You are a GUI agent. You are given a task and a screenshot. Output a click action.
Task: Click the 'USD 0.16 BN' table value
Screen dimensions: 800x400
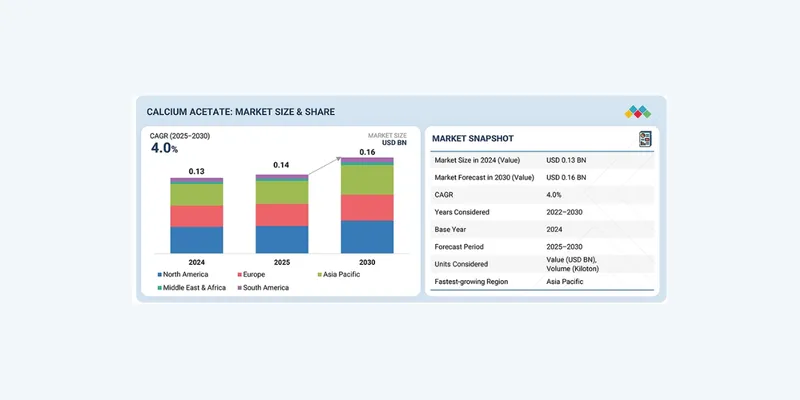(x=566, y=178)
